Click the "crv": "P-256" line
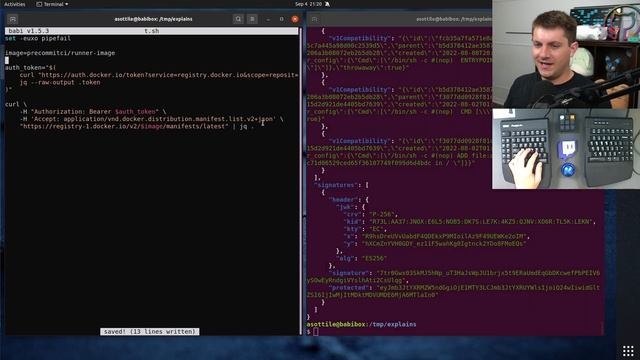Viewport: 640px width, 360px height. point(371,215)
